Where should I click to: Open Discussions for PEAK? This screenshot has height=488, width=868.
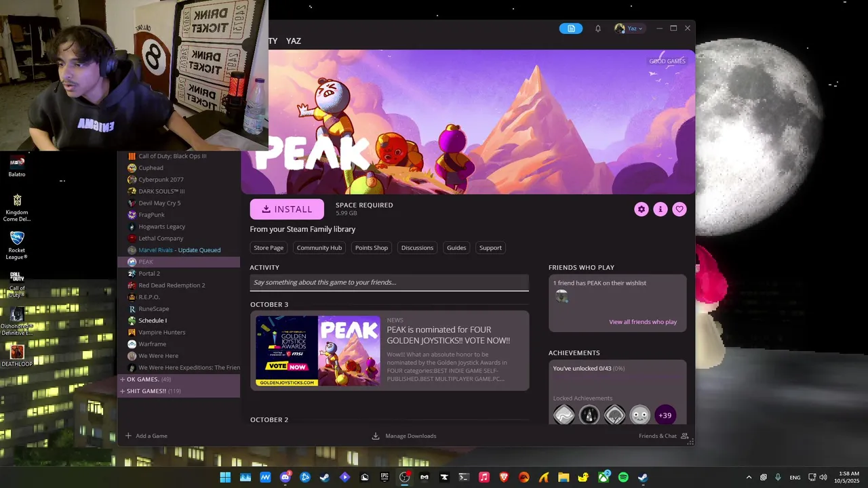417,247
